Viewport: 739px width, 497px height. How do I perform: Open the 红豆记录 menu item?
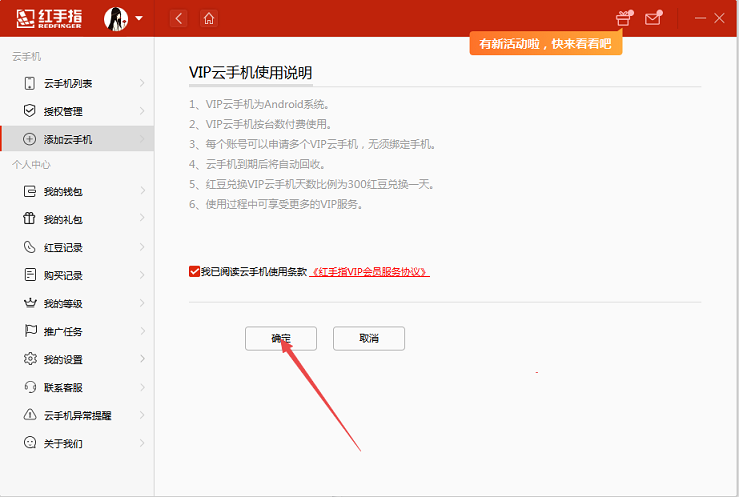77,247
